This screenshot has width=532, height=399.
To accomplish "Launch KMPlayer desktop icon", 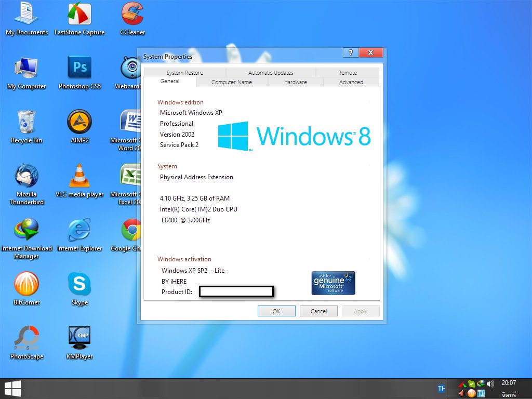I will [x=79, y=343].
